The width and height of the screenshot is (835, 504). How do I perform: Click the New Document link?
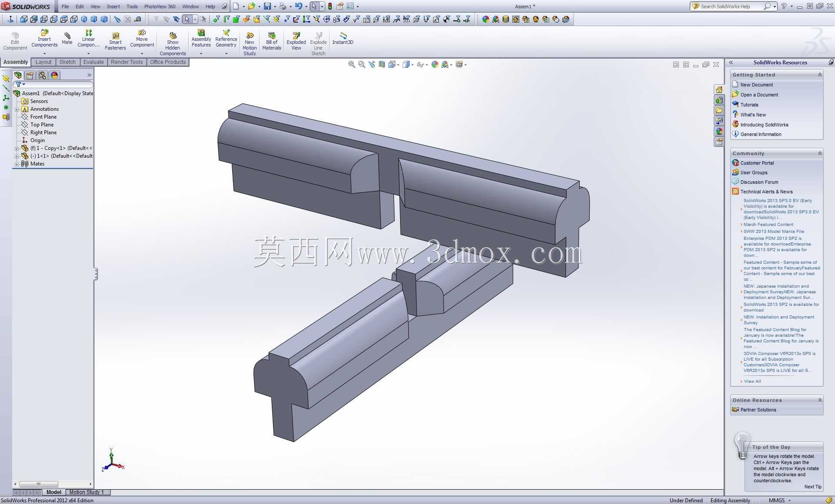coord(756,85)
